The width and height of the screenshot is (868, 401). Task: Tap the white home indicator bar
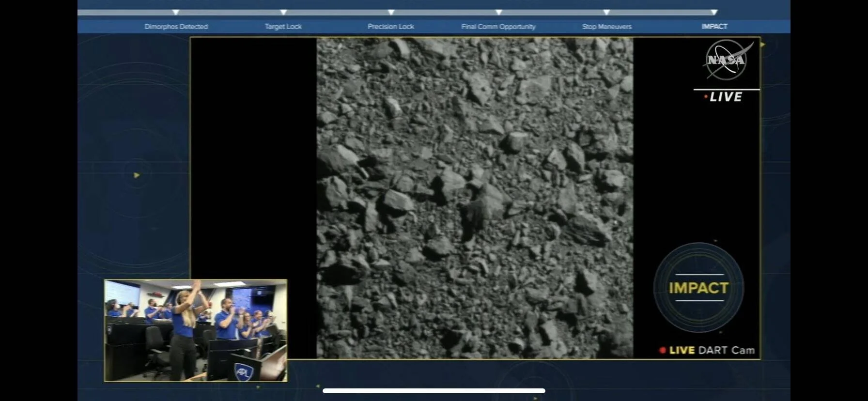pos(434,391)
